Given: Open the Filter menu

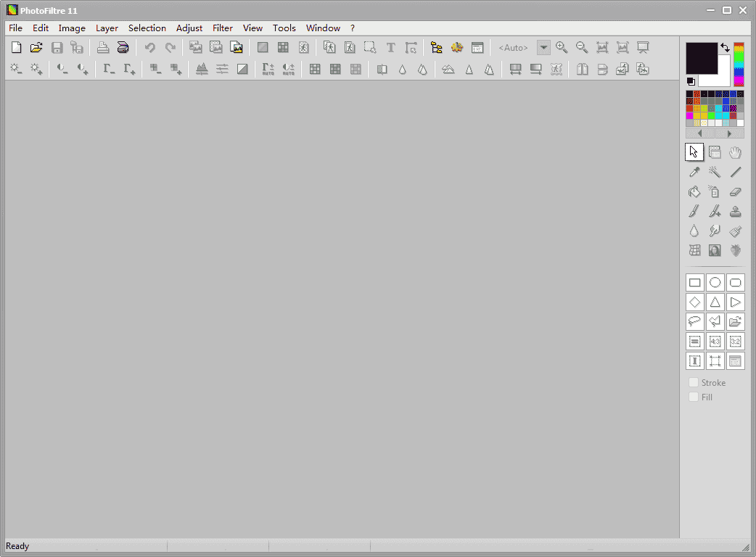Looking at the screenshot, I should coord(223,28).
